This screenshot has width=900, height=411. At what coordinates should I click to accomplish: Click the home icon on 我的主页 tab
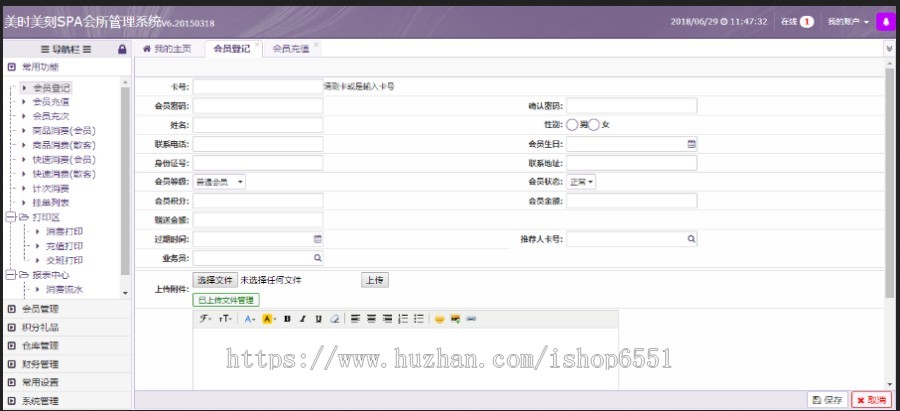(147, 49)
